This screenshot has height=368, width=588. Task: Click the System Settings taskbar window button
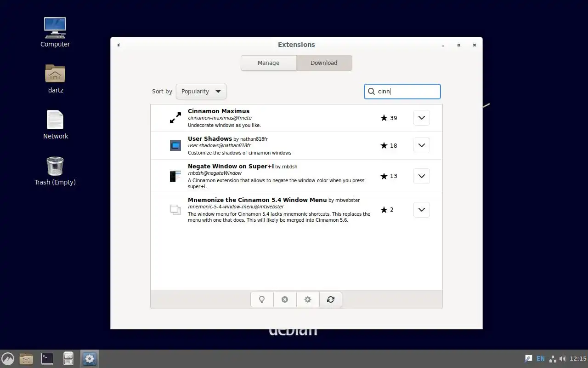pos(90,359)
